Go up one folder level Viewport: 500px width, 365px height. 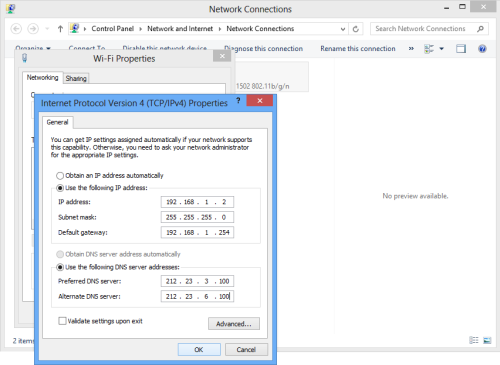(x=60, y=29)
